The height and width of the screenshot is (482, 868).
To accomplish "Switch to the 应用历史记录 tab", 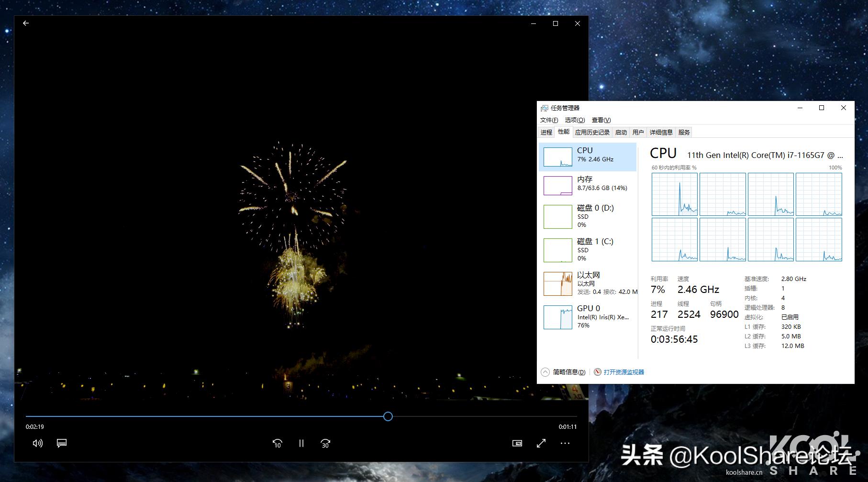I will pos(592,133).
